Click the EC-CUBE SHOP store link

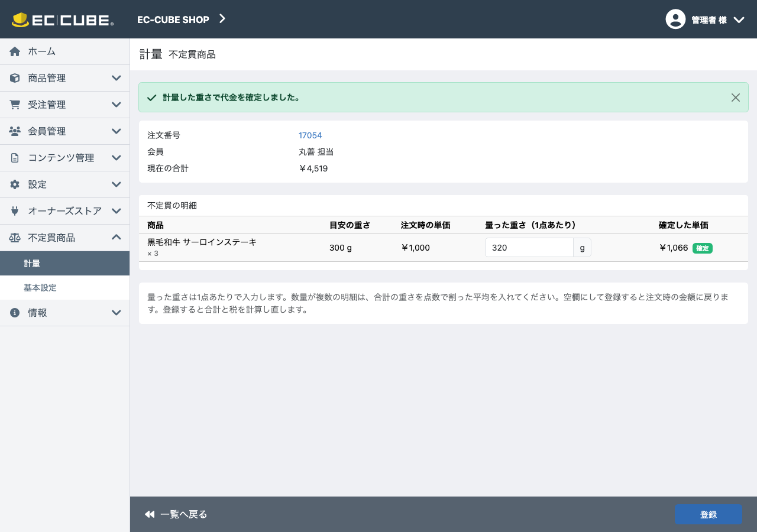(173, 20)
